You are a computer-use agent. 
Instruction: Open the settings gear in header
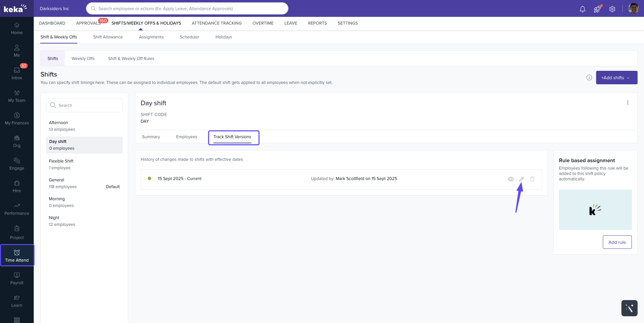coord(612,9)
